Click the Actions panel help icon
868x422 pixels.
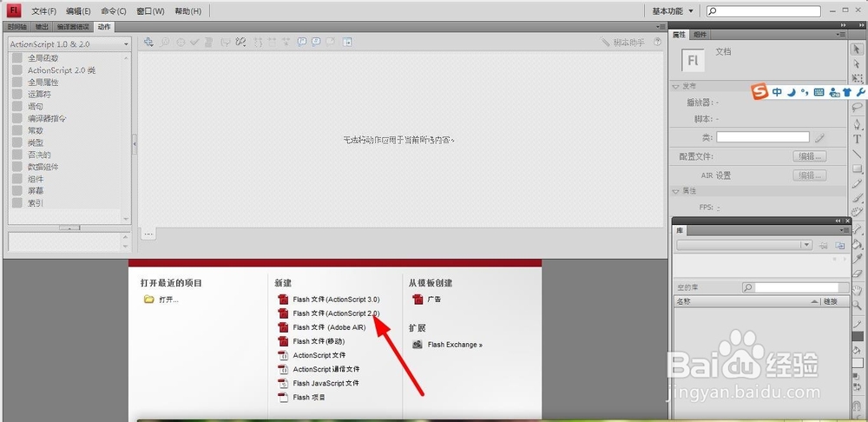[658, 42]
